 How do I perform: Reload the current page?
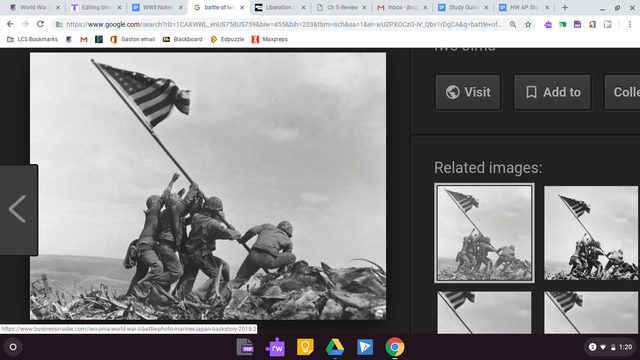(x=40, y=24)
